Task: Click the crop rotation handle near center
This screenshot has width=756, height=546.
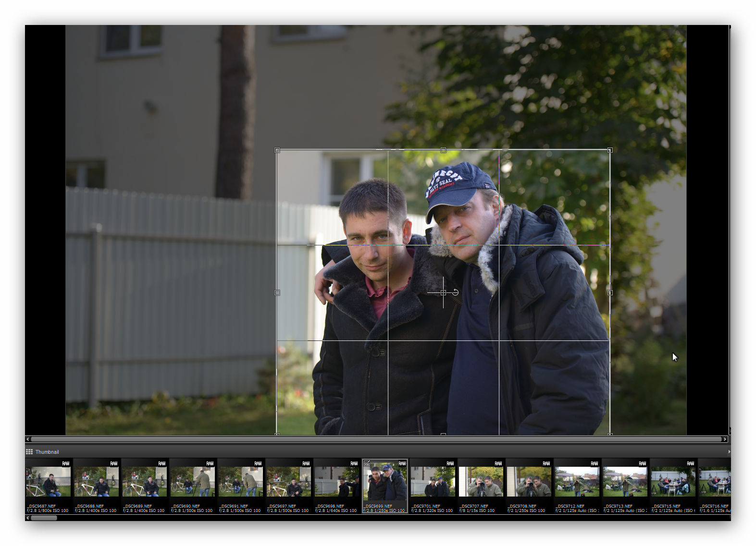Action: point(455,292)
